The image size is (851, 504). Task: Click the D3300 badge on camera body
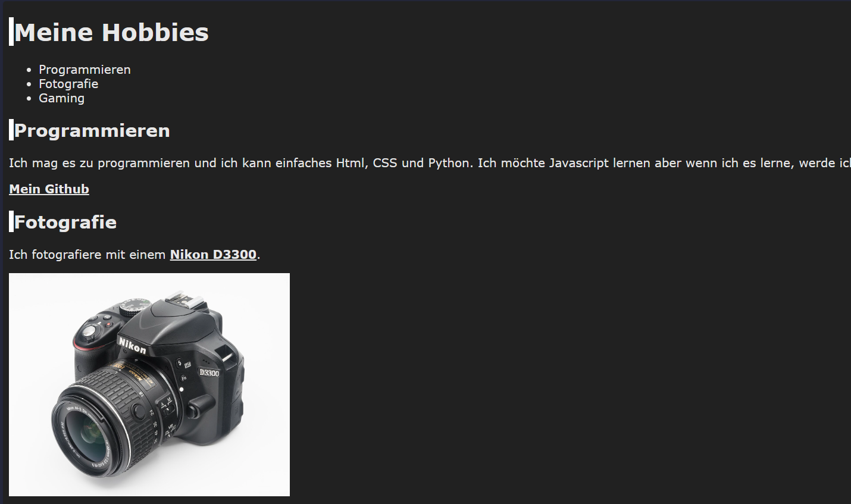tap(209, 373)
